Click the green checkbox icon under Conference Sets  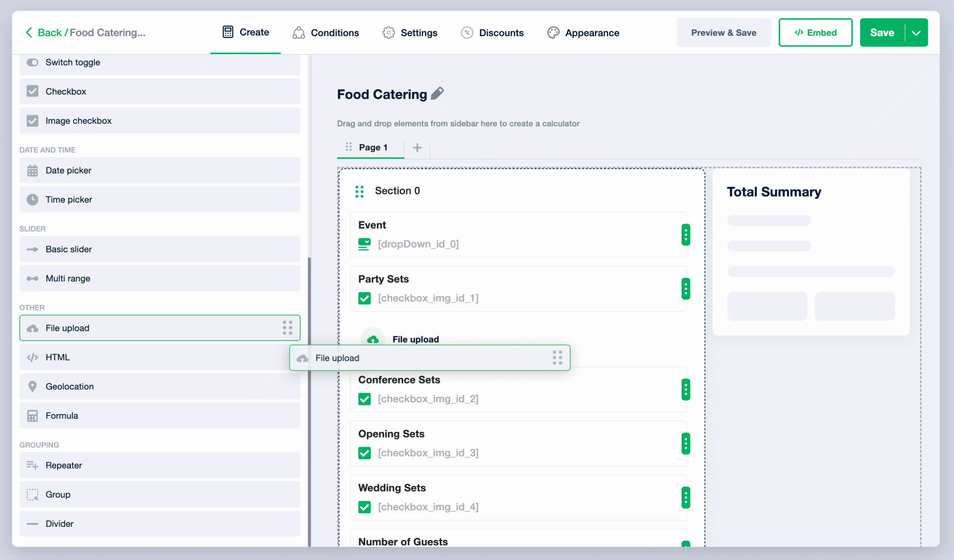(364, 399)
